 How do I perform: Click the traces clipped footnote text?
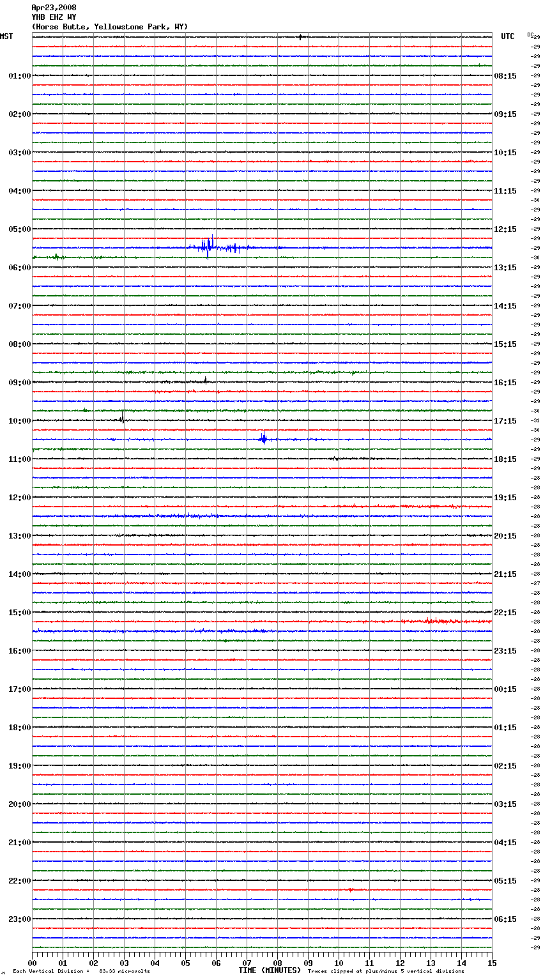click(386, 972)
